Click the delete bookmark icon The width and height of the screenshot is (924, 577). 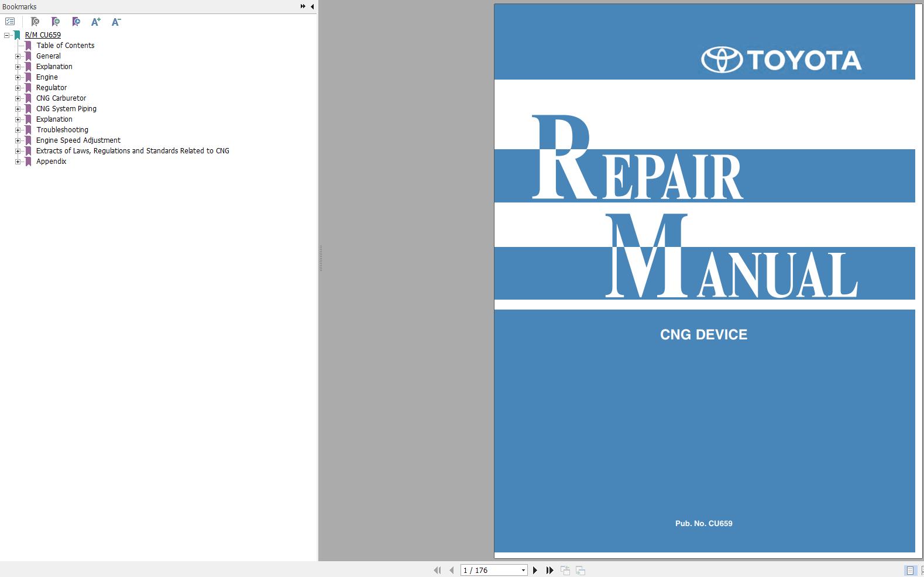tap(35, 22)
